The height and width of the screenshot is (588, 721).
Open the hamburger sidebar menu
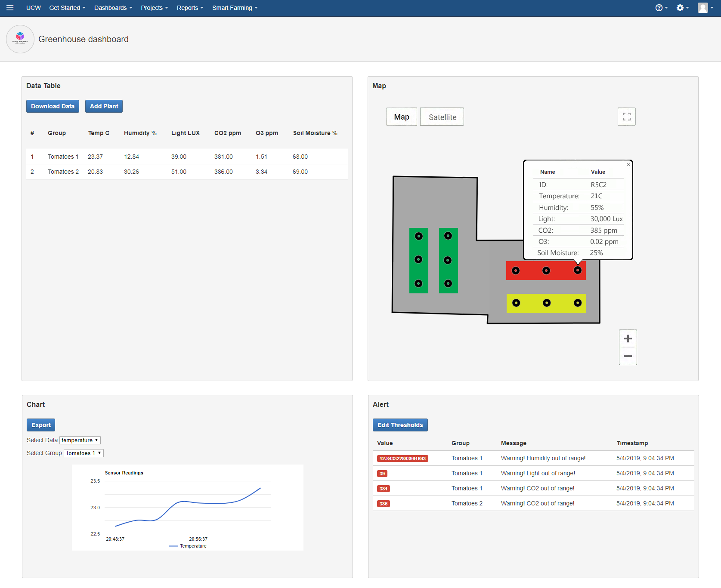[x=10, y=8]
